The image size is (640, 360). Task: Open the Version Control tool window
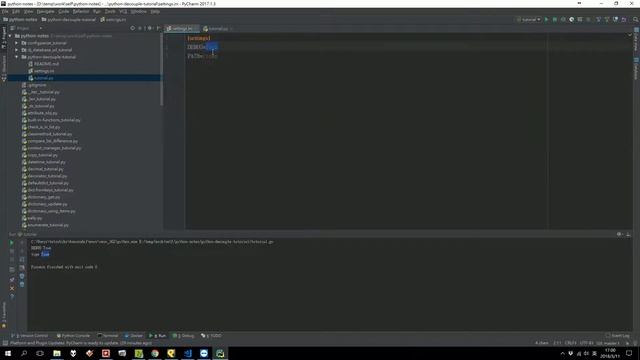coord(30,336)
